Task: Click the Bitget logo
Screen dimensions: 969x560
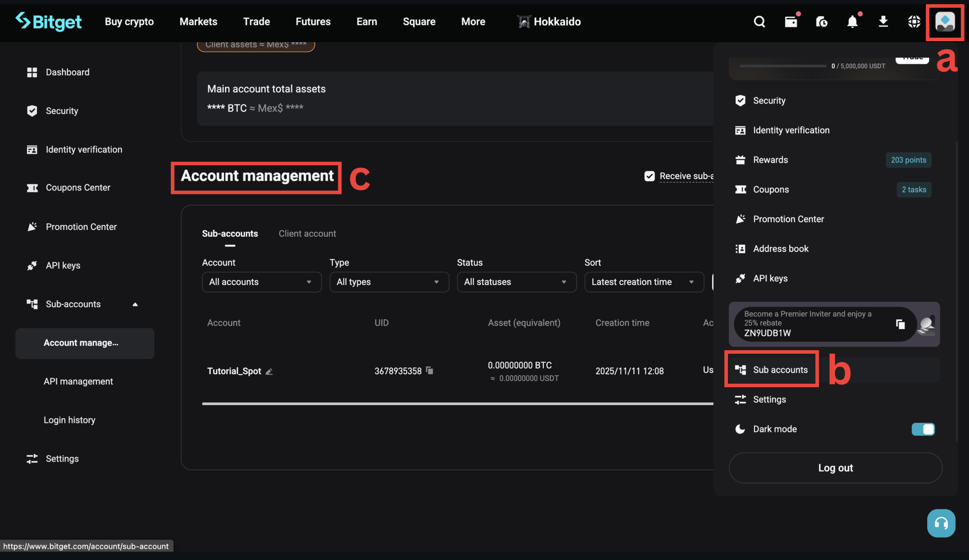Action: [x=48, y=22]
